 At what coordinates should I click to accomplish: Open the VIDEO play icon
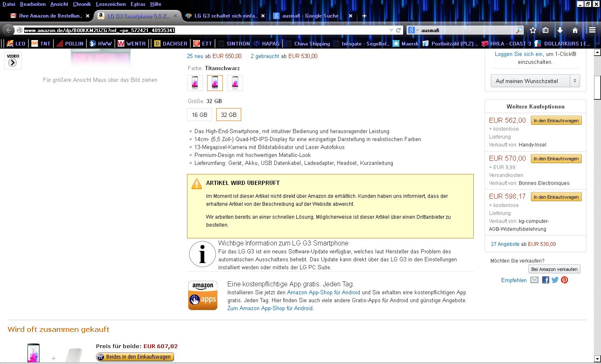point(13,61)
